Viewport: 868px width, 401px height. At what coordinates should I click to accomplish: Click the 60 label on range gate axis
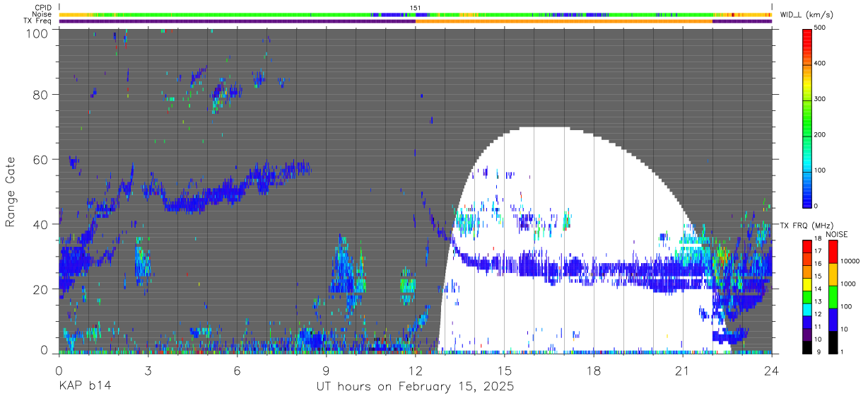tap(41, 160)
